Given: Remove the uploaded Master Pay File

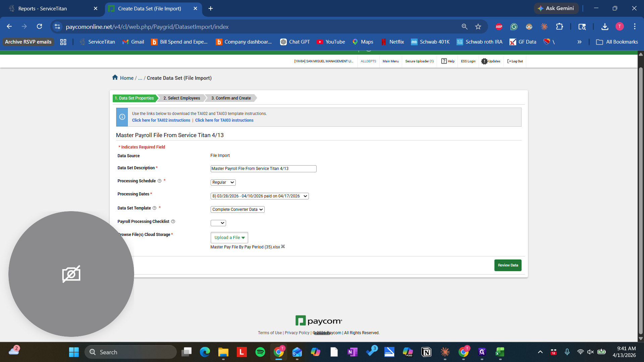Looking at the screenshot, I should point(283,247).
